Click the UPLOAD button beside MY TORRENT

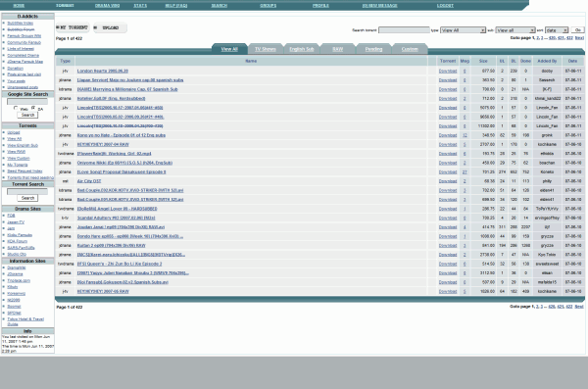pyautogui.click(x=110, y=27)
